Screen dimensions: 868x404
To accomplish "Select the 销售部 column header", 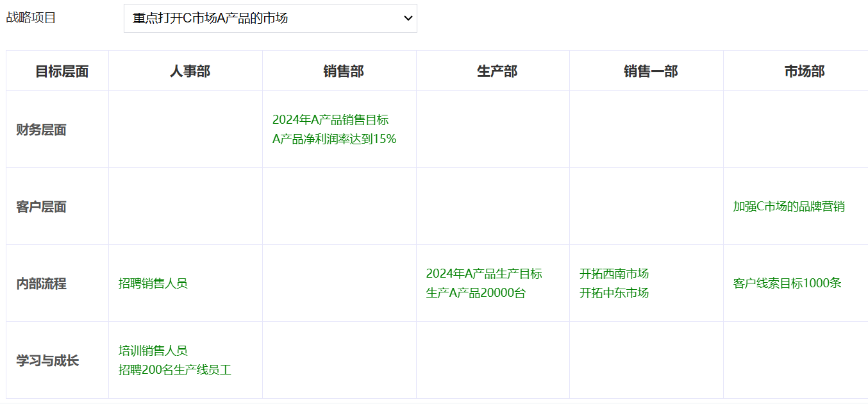I will [x=339, y=71].
